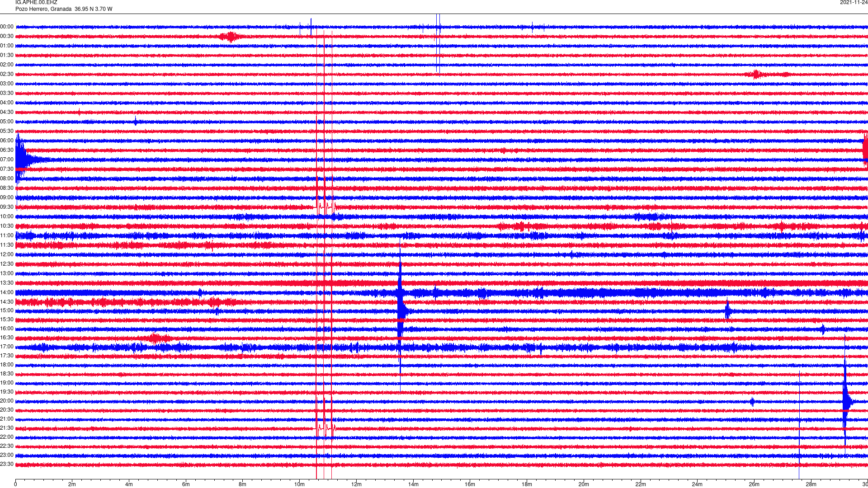The height and width of the screenshot is (488, 868).
Task: Select the 05:00 time row label
Action: (x=7, y=122)
